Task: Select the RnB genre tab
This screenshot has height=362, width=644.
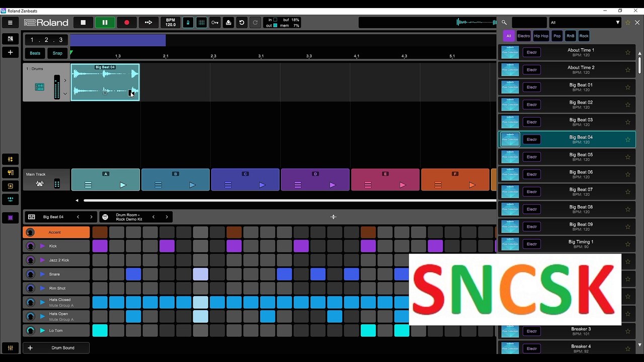Action: (x=570, y=36)
